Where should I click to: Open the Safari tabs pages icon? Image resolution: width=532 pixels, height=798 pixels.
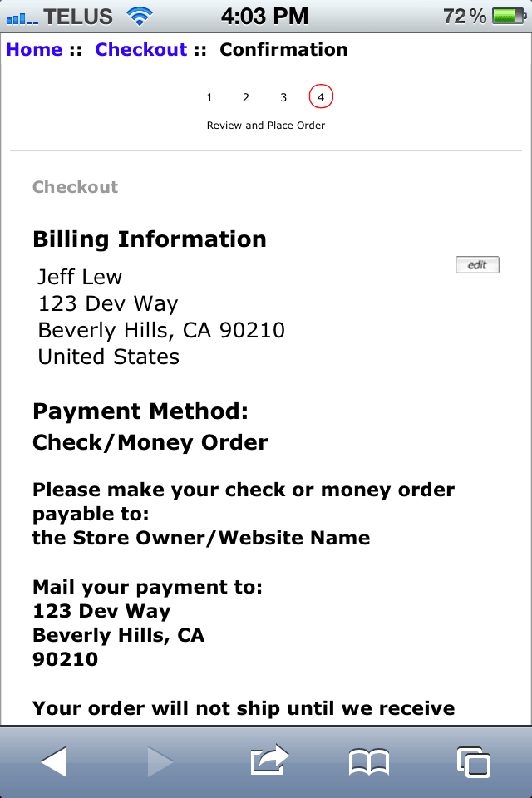[x=474, y=761]
